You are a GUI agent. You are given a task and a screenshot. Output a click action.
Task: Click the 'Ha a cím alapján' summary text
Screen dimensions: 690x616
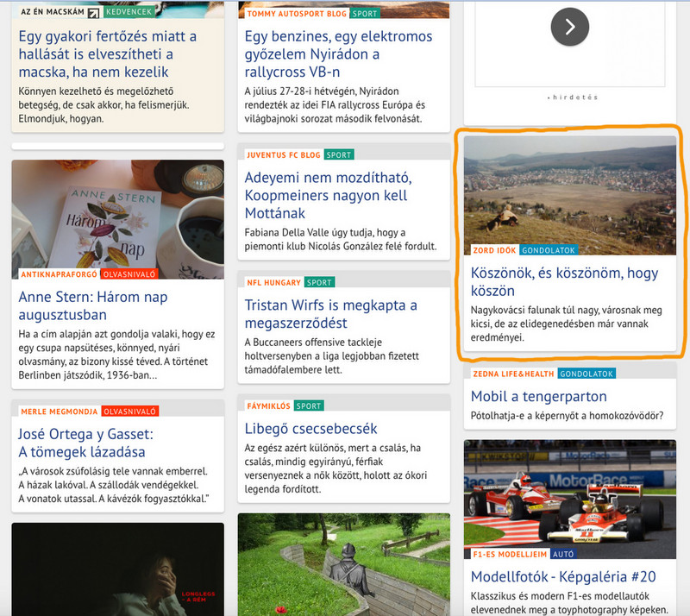coord(116,355)
